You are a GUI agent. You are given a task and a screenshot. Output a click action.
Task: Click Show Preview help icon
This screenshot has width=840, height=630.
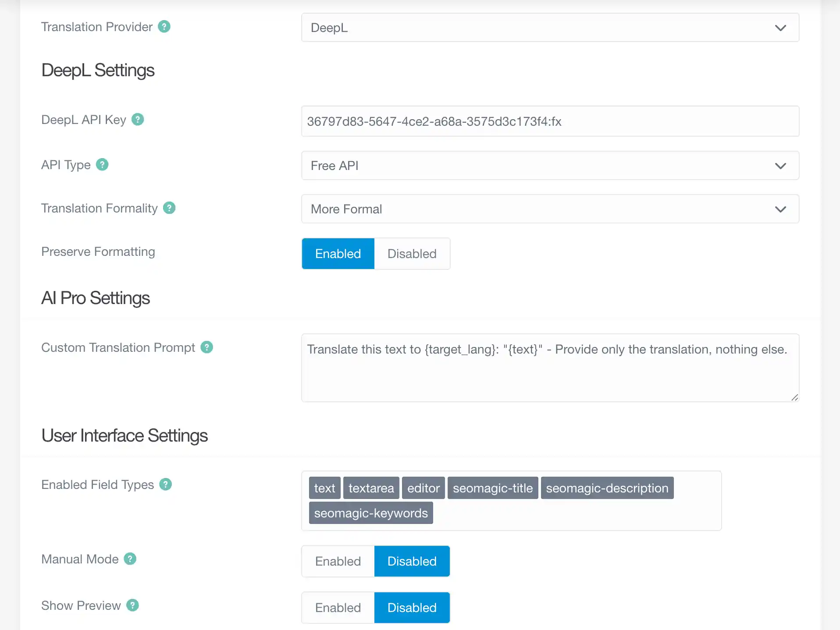coord(132,605)
